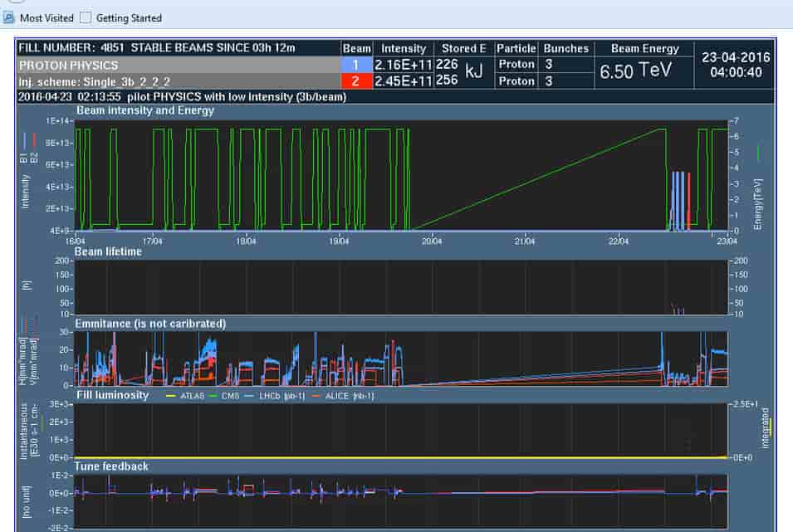
Task: Click the Beam 1 bunch count 3
Action: click(x=549, y=64)
